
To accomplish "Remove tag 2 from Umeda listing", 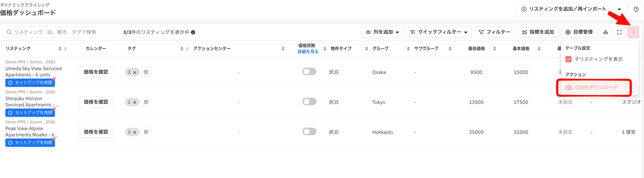I will click(135, 72).
